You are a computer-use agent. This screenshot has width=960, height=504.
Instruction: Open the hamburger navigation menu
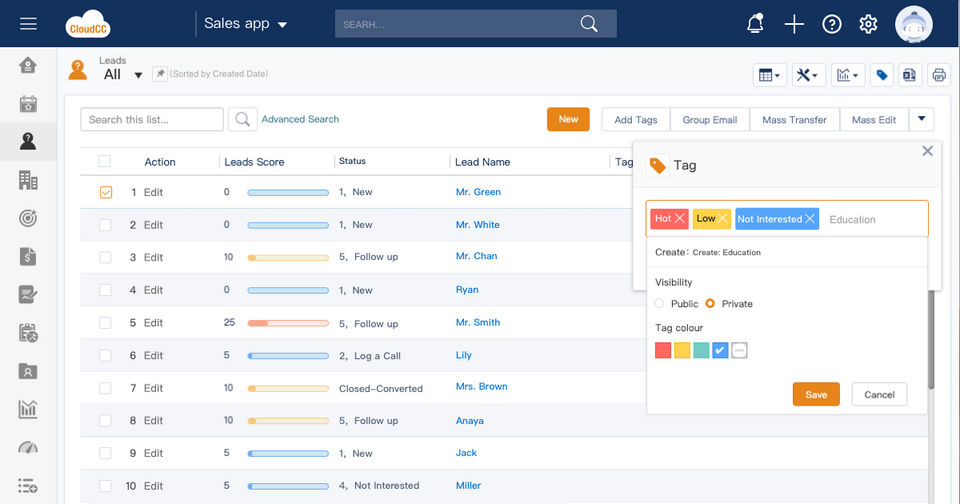coord(28,24)
